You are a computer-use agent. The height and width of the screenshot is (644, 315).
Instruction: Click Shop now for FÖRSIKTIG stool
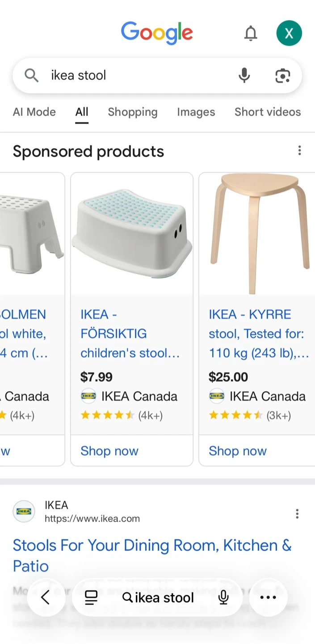[109, 451]
